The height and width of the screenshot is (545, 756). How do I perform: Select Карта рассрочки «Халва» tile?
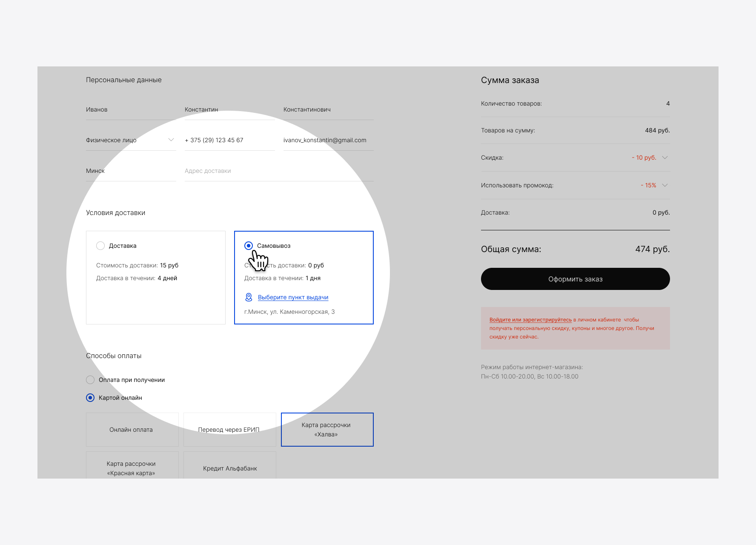327,430
